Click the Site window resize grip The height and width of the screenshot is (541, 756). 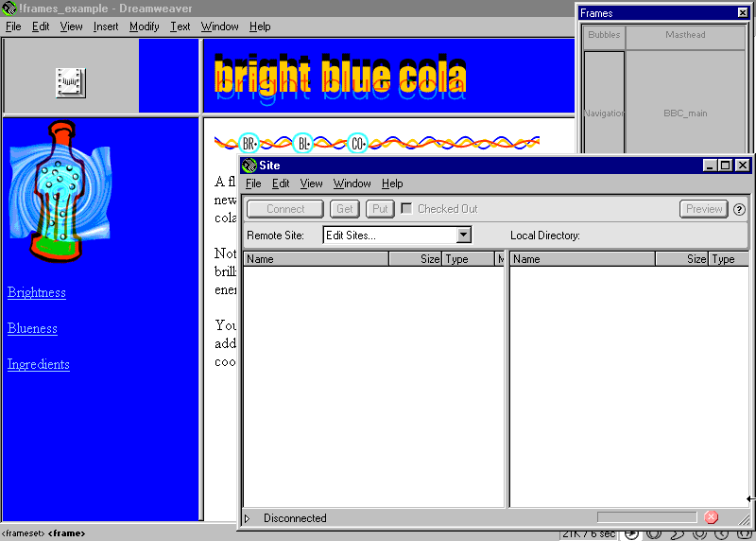pos(744,519)
